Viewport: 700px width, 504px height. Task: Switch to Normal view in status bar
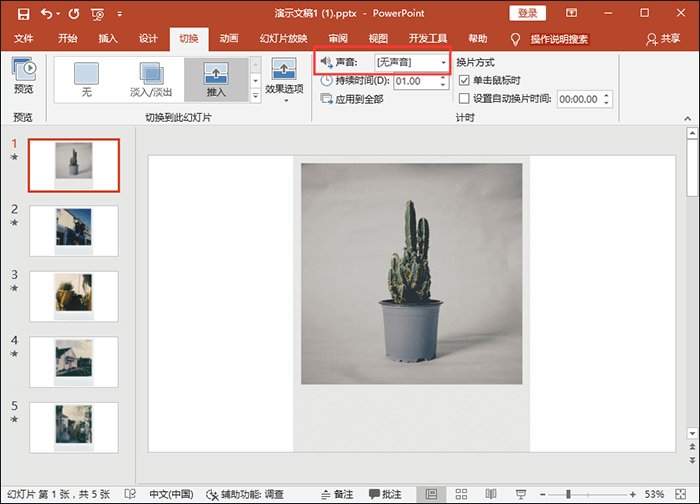[431, 494]
